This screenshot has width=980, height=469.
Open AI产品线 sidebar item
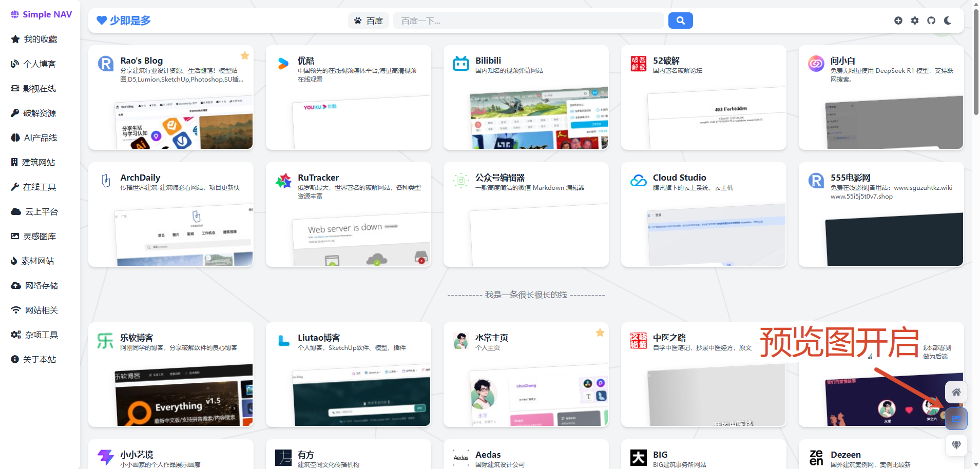point(34,138)
